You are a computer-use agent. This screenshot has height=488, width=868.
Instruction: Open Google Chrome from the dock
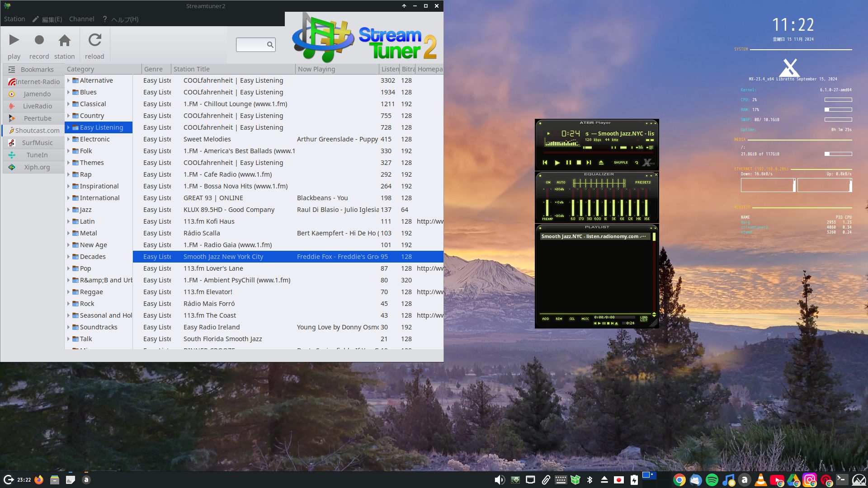tap(679, 480)
